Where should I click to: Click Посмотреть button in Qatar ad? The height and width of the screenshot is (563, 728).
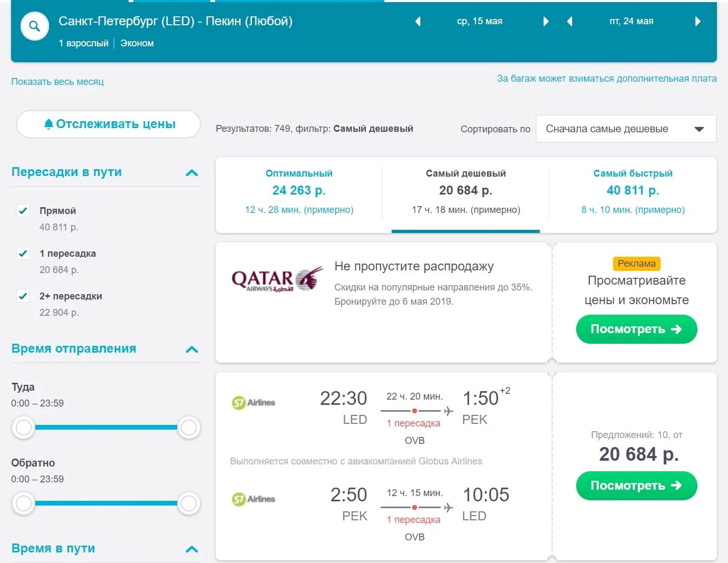click(636, 329)
